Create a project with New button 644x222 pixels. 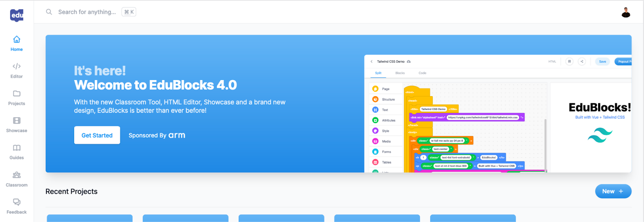coord(613,191)
